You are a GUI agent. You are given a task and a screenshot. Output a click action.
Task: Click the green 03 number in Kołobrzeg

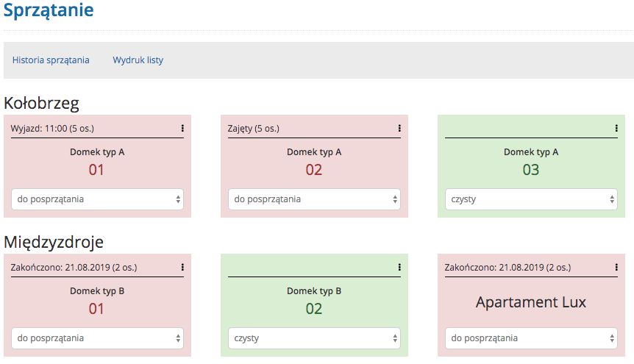click(531, 170)
